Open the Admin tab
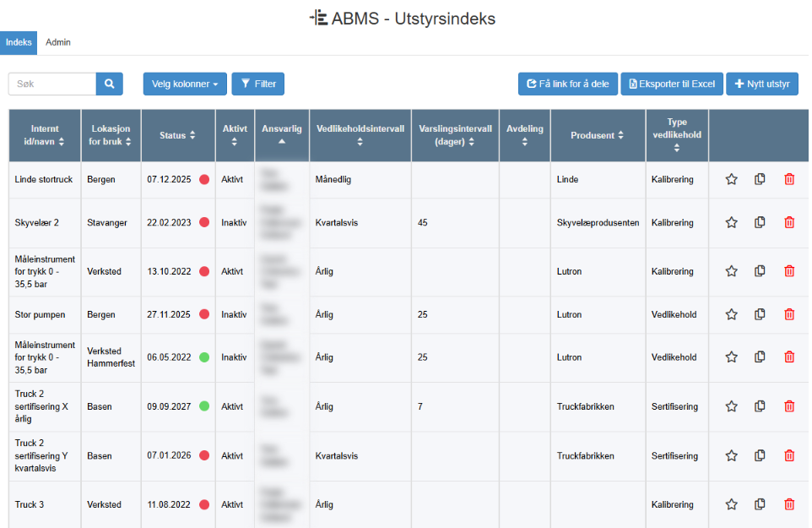Screen dimensions: 812x528 tap(58, 42)
